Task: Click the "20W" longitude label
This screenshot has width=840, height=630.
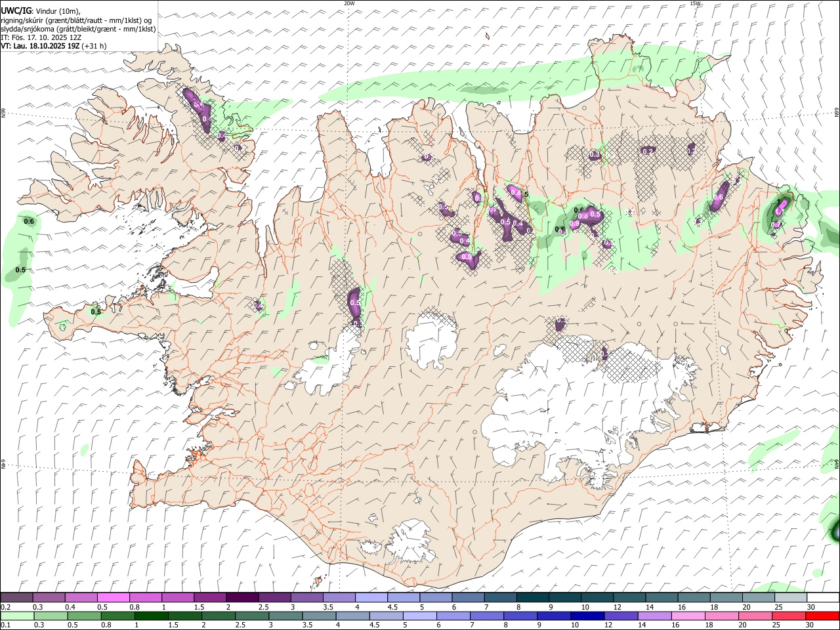Action: coord(349,3)
